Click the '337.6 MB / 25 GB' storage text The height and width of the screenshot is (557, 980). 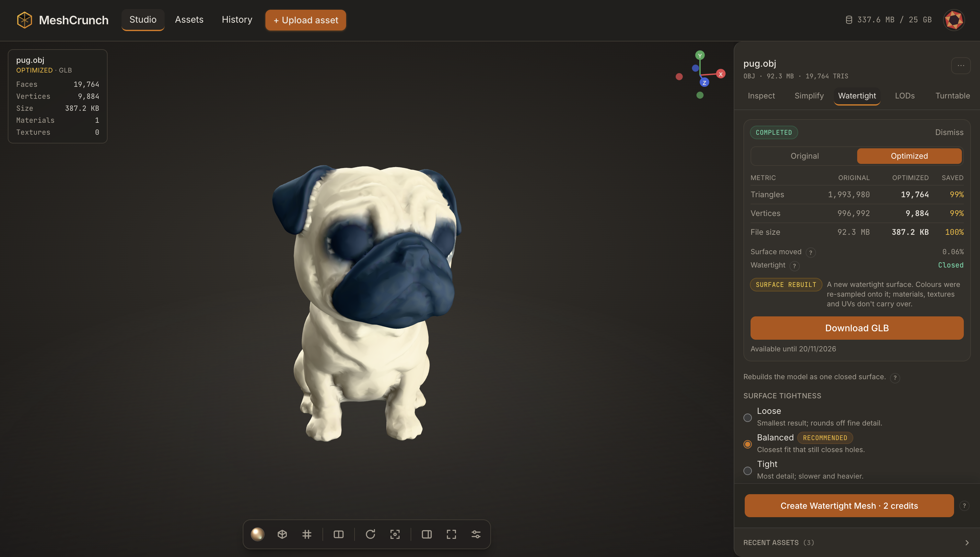pos(894,20)
